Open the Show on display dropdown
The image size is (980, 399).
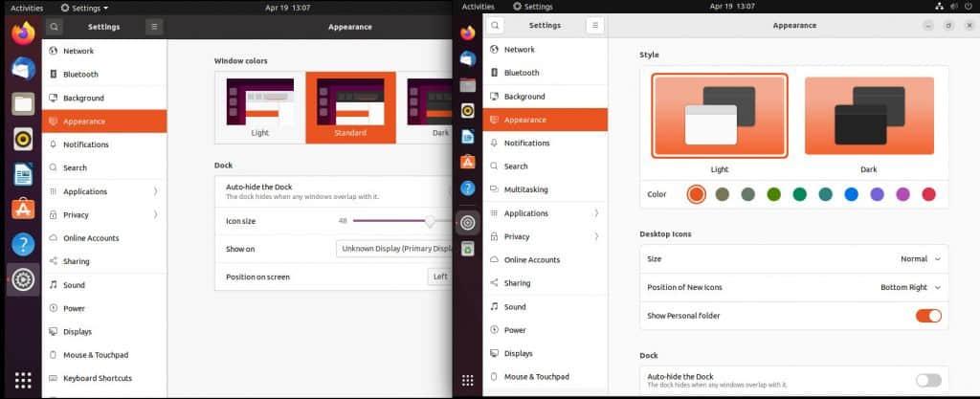(393, 249)
